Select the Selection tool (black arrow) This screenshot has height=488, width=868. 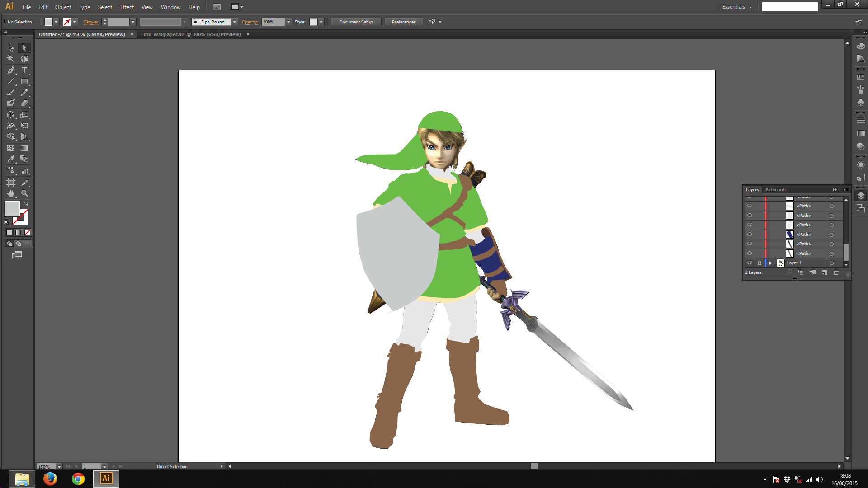pos(11,47)
